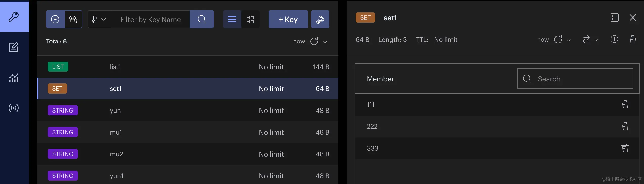Expand the auto-refresh chevron next to Total
The image size is (644, 184).
click(325, 42)
